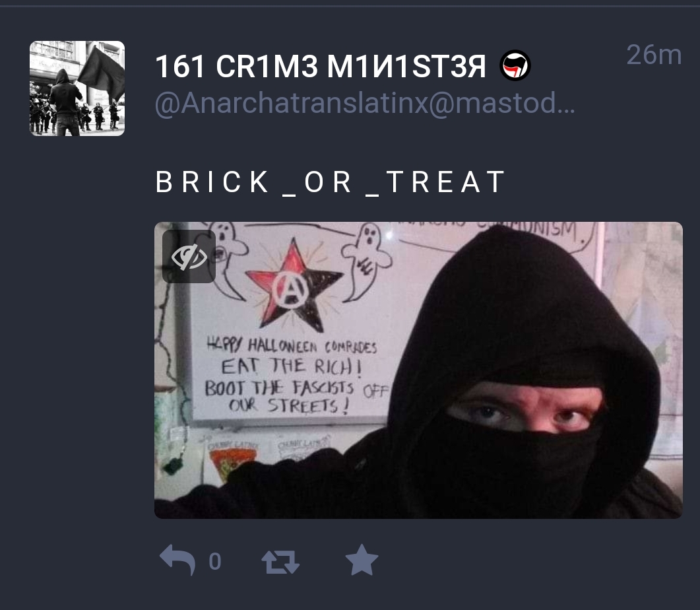Hide the attached media with the eye icon
Image resolution: width=700 pixels, height=610 pixels.
click(189, 256)
